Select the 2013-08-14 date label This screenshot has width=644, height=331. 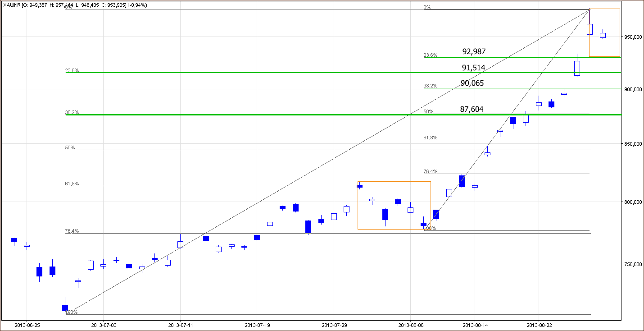point(475,325)
